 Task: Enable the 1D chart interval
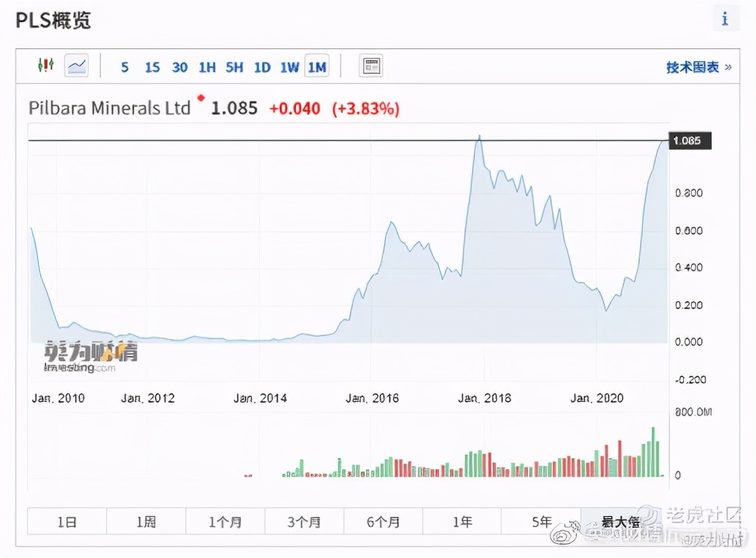(262, 67)
